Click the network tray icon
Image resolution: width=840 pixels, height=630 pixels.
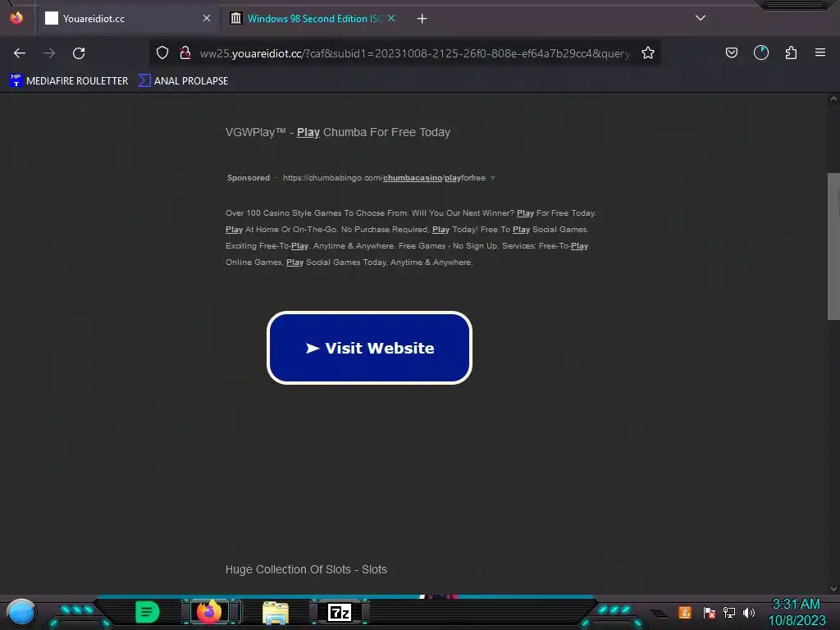[729, 612]
